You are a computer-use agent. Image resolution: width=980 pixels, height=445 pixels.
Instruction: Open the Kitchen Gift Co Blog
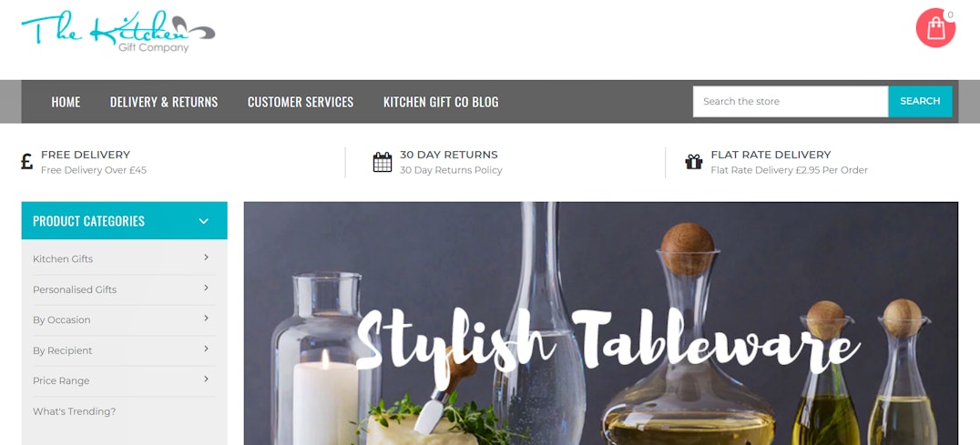[441, 102]
